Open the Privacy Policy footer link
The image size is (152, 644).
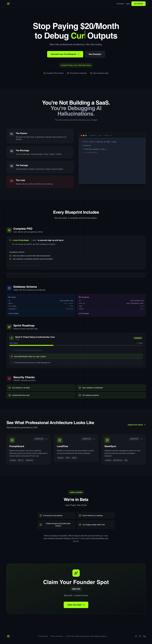43,636
